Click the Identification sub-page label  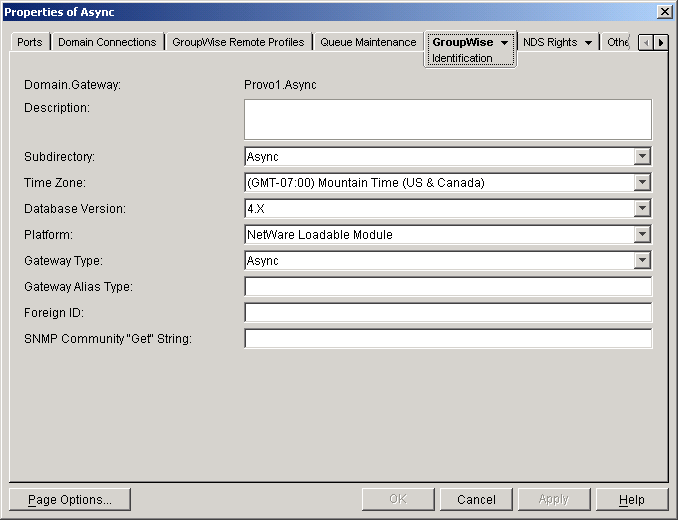pos(462,58)
